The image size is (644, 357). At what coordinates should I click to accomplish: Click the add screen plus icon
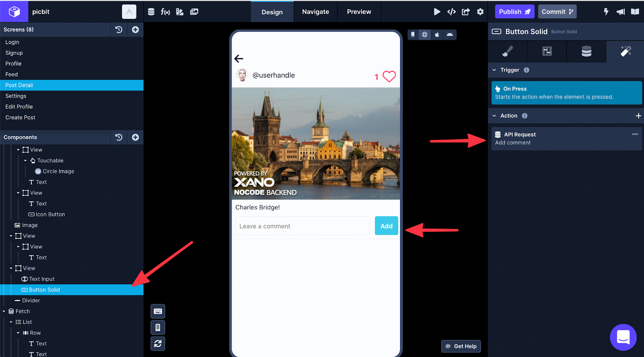click(136, 29)
